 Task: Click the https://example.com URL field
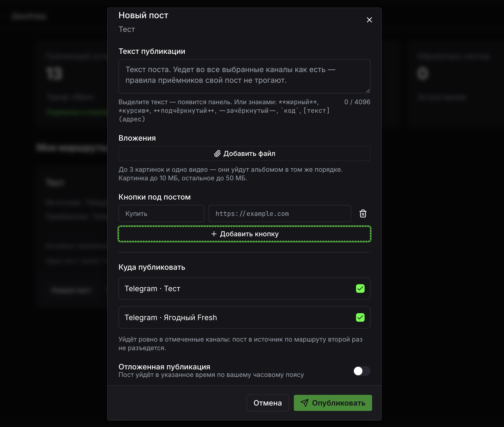[280, 214]
